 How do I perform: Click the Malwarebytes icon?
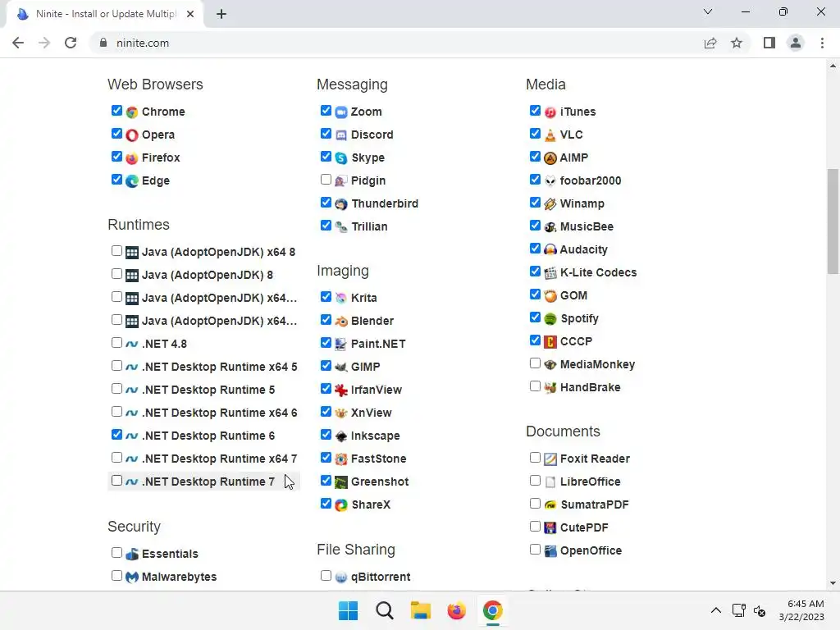(132, 577)
